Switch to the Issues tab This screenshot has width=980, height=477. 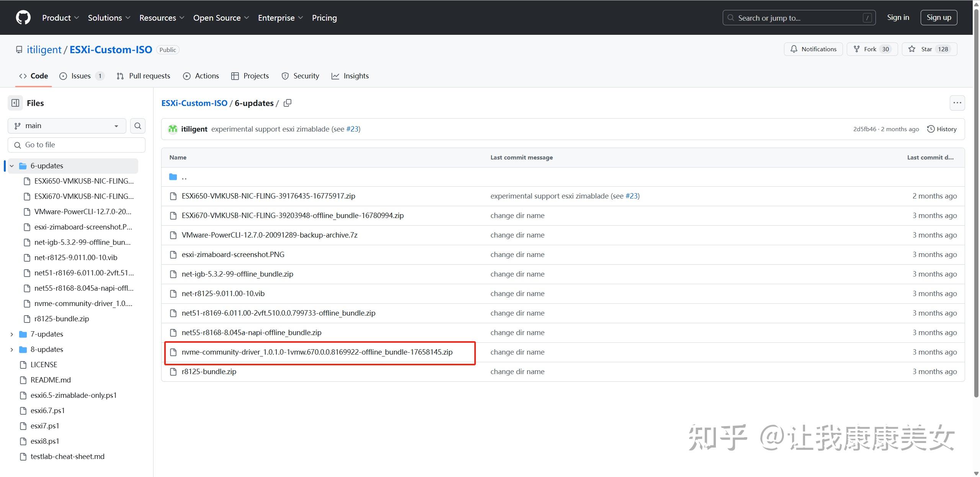click(x=81, y=76)
